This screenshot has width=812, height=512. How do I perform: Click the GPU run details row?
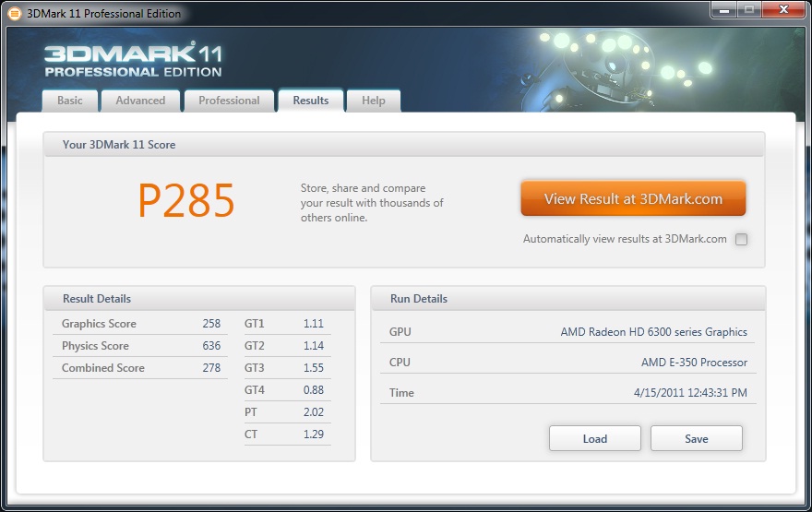568,332
